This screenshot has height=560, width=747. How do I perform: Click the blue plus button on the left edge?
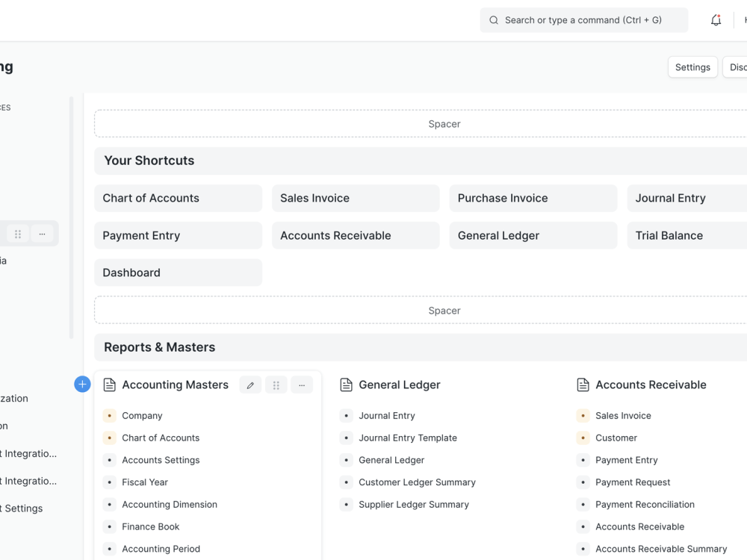tap(81, 384)
